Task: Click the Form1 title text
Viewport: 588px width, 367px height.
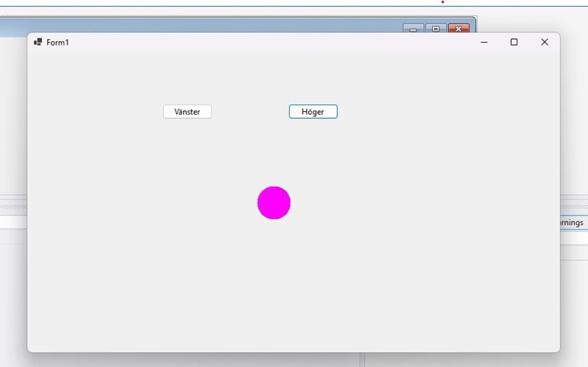Action: (57, 43)
